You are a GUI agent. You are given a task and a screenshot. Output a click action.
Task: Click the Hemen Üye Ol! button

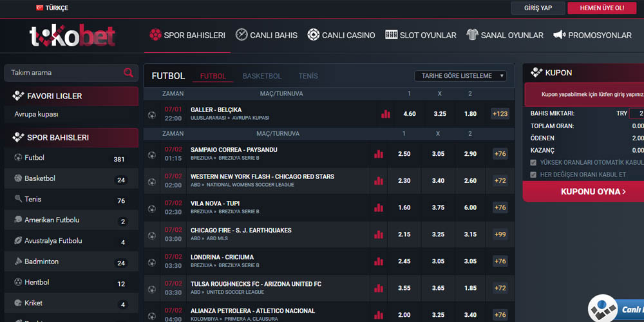coord(602,8)
